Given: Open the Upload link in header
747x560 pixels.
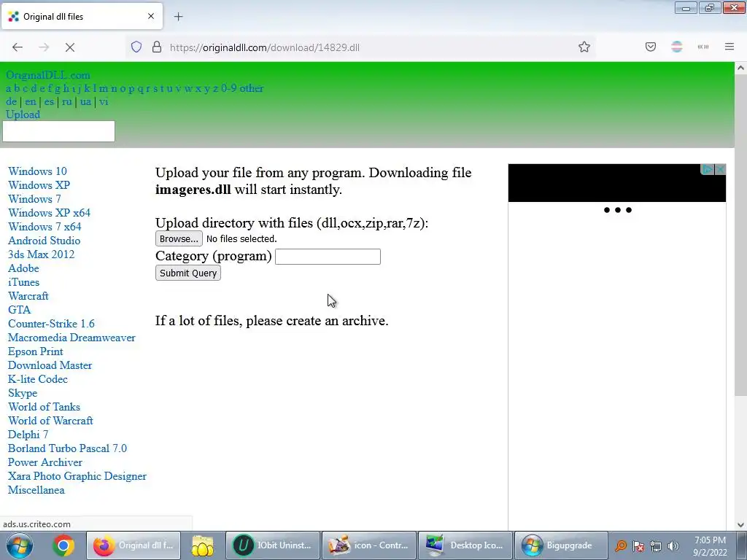Looking at the screenshot, I should click(23, 114).
